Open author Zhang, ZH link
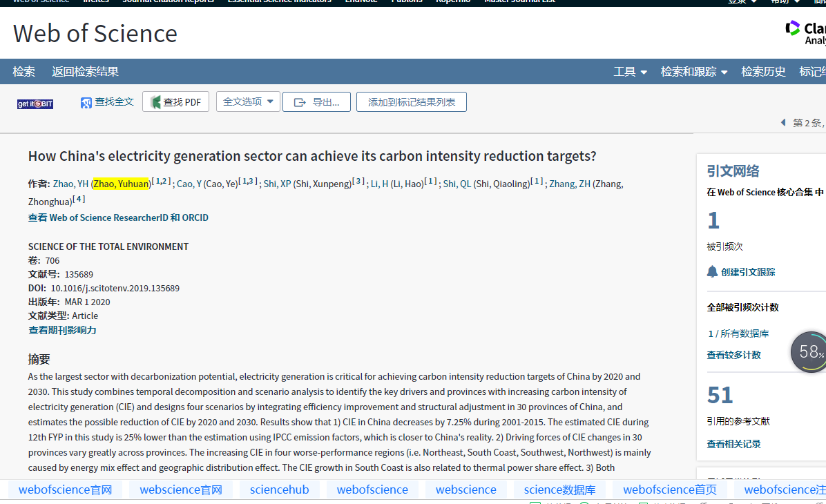The height and width of the screenshot is (504, 826). point(570,184)
